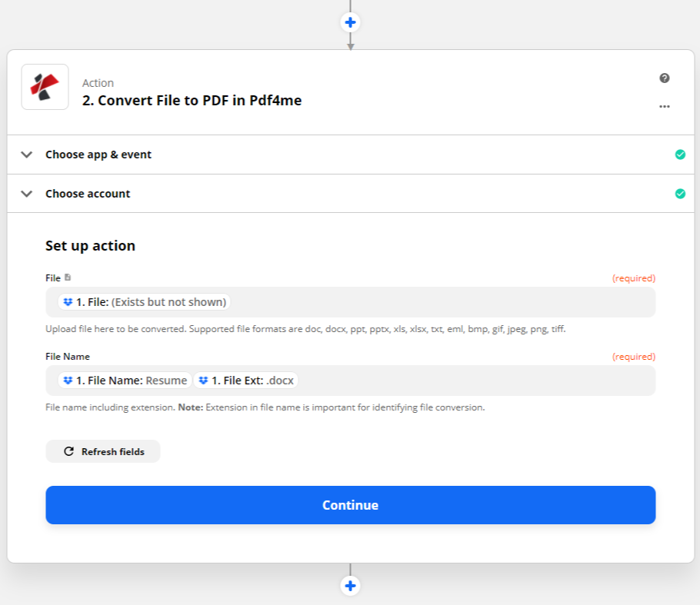Open the help question mark icon
The height and width of the screenshot is (605, 700).
pyautogui.click(x=665, y=78)
